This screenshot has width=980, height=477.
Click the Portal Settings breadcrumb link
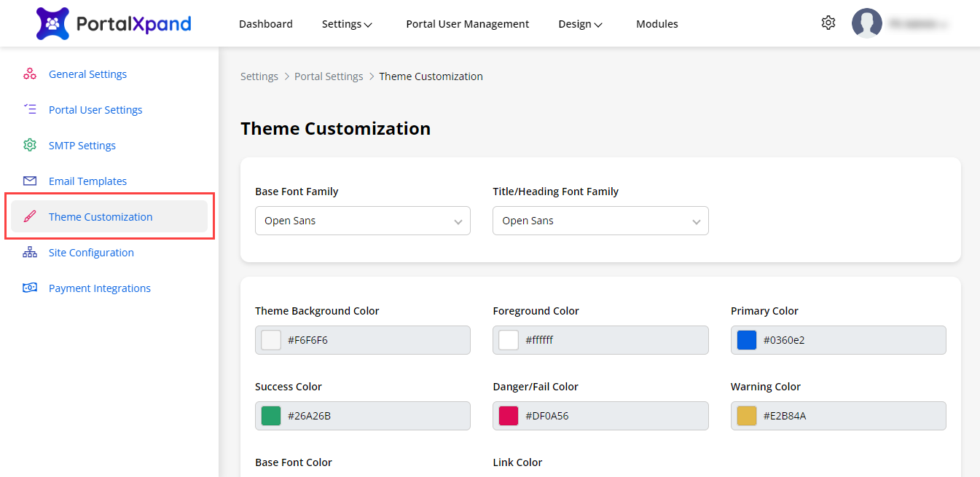[329, 76]
